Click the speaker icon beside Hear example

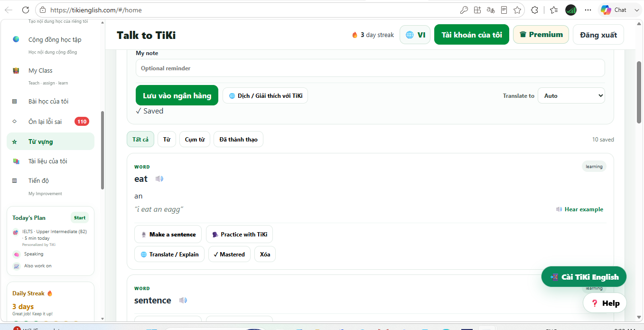tap(559, 209)
